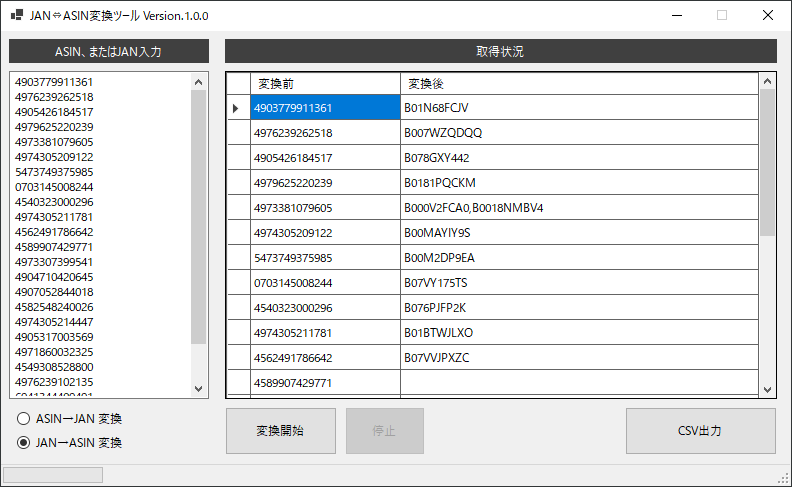Click the disabled 停止 button
The height and width of the screenshot is (487, 792).
(x=384, y=431)
